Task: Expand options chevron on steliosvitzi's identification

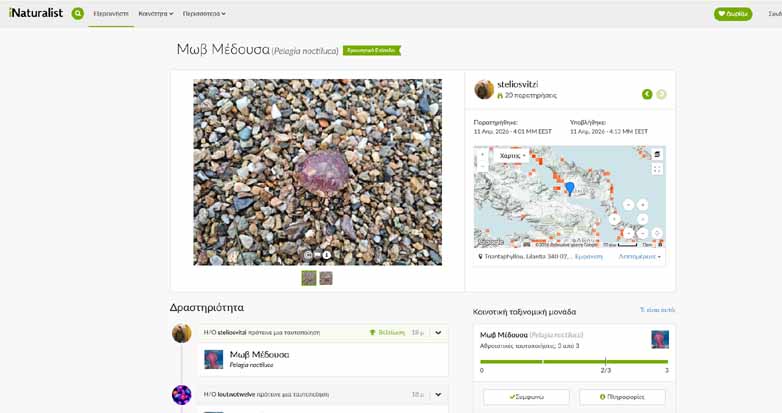Action: 438,333
